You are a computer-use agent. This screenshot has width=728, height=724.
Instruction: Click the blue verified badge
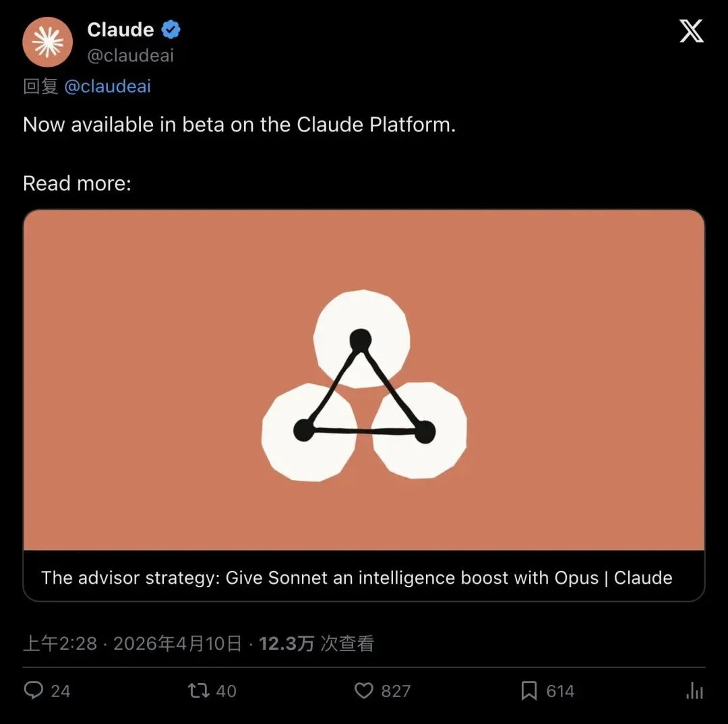pos(171,30)
